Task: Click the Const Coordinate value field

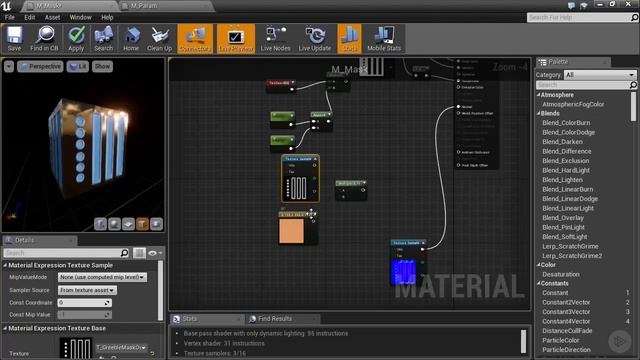Action: [x=84, y=303]
